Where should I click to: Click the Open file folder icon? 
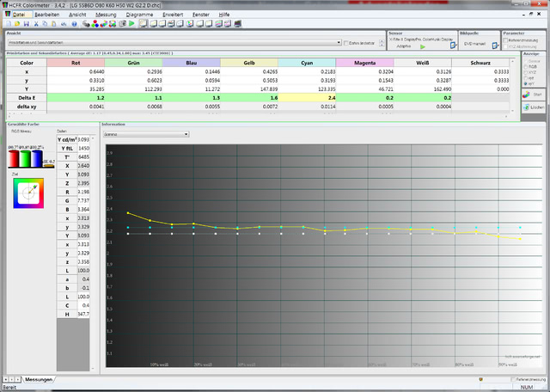[17, 24]
